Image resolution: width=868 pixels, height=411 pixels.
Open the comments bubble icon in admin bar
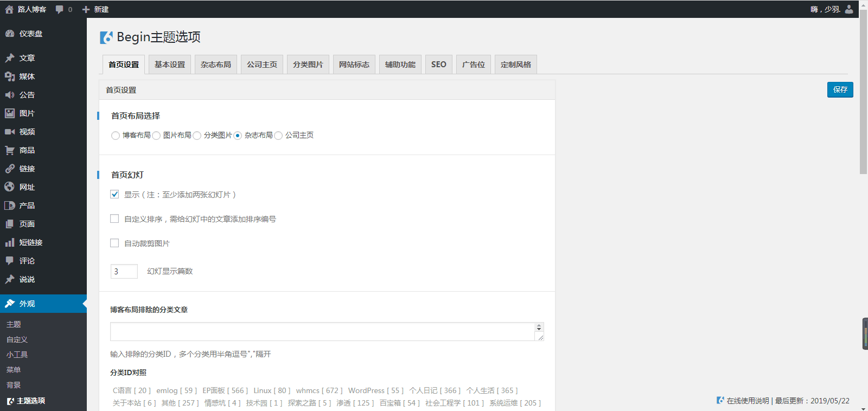(60, 9)
